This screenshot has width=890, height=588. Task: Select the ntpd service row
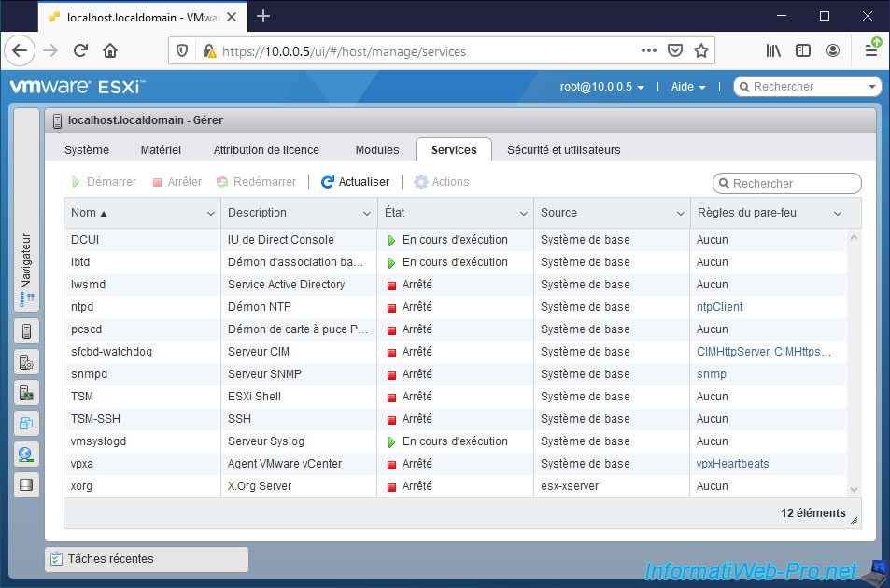tap(455, 307)
